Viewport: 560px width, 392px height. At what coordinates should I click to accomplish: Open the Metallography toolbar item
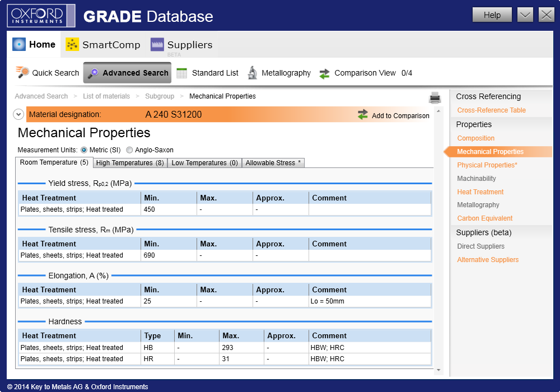click(x=279, y=73)
